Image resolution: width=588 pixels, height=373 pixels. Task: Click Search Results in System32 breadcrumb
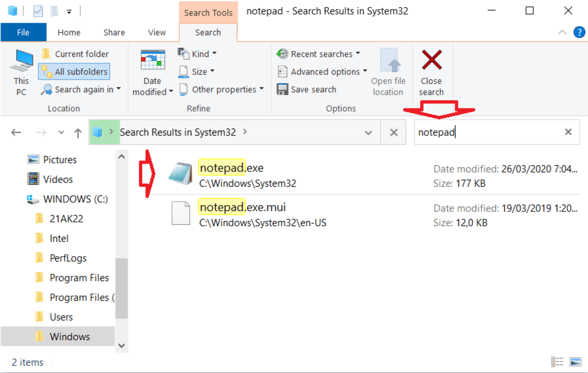(178, 132)
